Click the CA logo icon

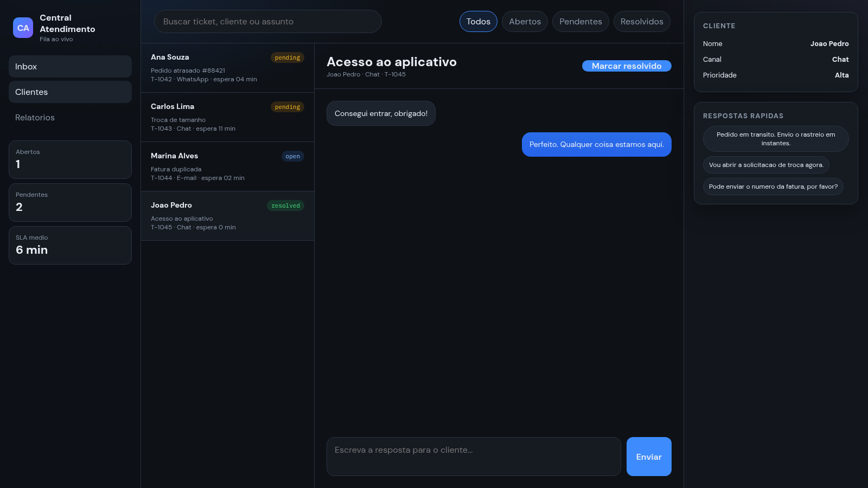click(x=23, y=28)
